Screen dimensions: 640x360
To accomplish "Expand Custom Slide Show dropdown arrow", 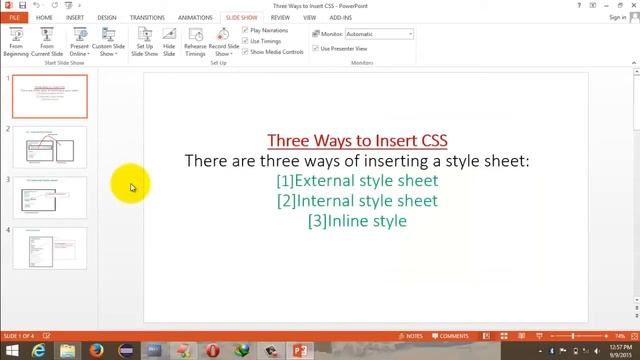I will click(116, 54).
